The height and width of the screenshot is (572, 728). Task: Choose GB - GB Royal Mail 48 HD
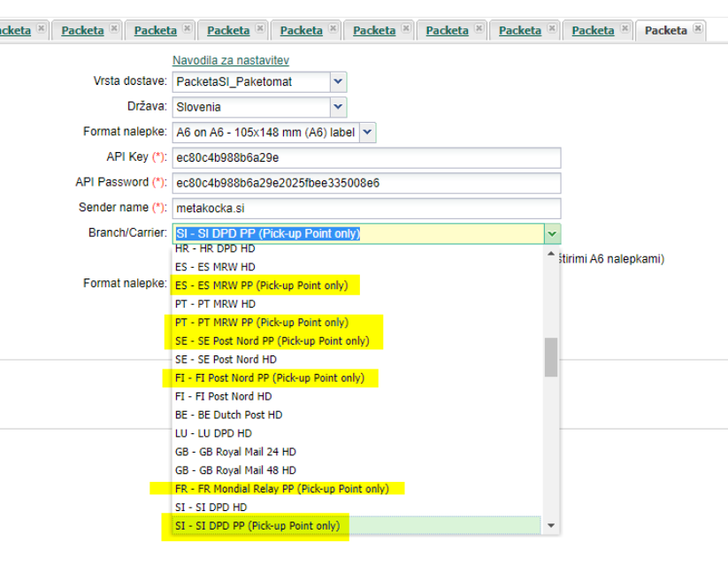point(356,470)
